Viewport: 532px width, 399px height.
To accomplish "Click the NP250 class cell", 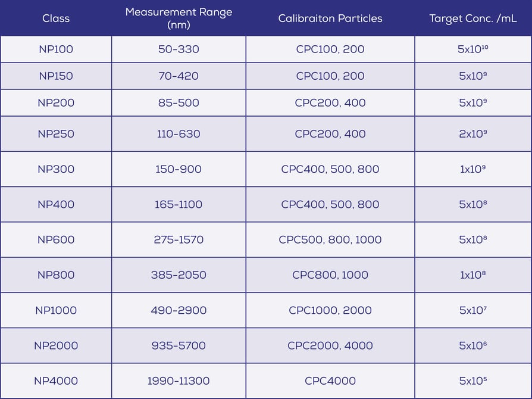I will coord(56,134).
